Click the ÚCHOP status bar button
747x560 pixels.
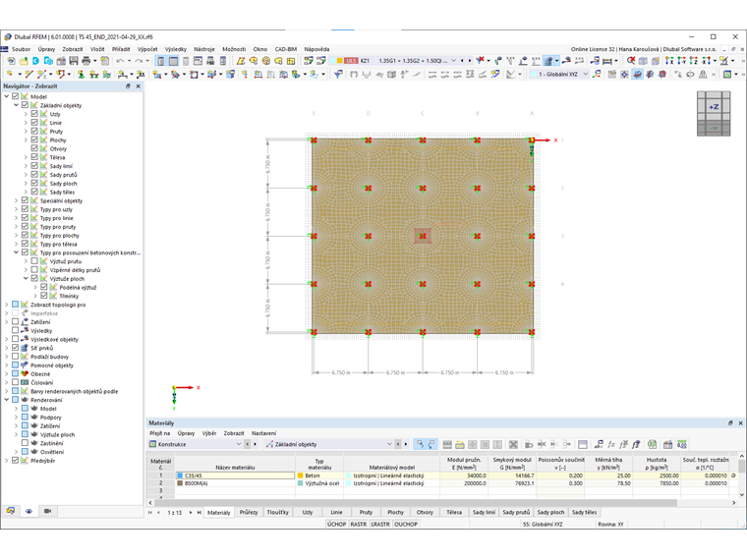click(336, 524)
